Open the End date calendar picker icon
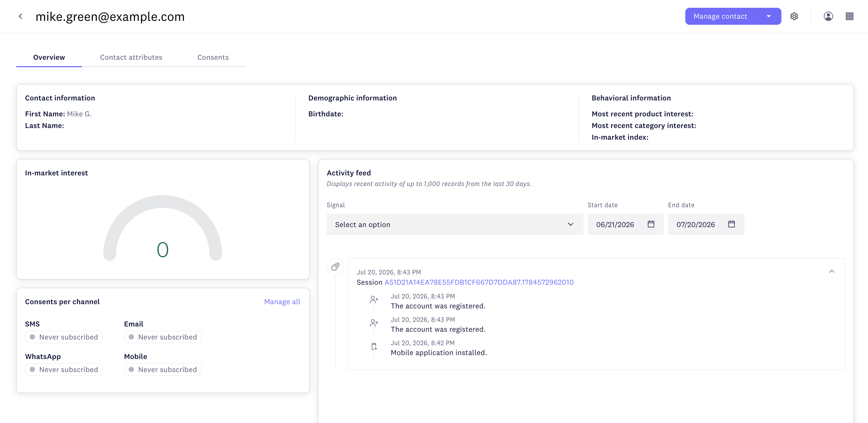Screen dimensions: 868x423 pyautogui.click(x=732, y=224)
